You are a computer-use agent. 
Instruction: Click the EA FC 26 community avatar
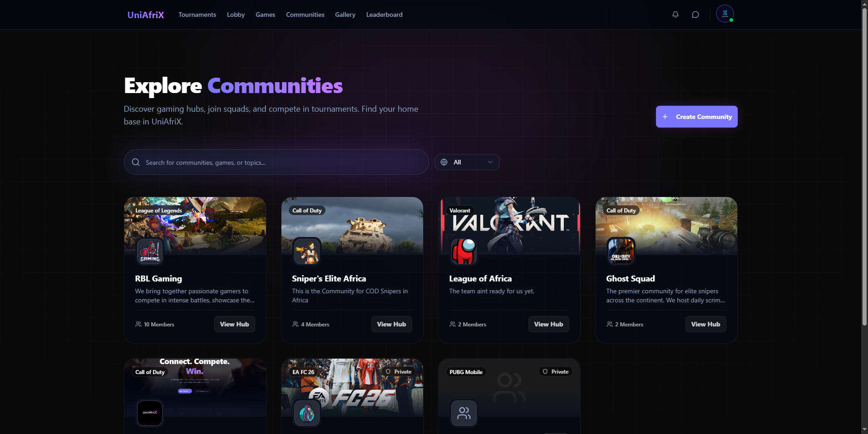click(307, 413)
